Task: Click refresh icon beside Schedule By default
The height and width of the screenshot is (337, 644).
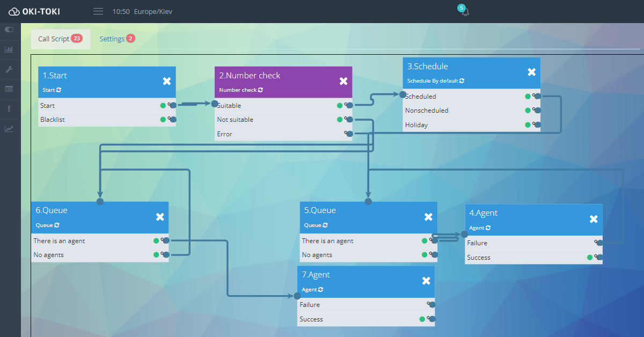Action: 462,81
